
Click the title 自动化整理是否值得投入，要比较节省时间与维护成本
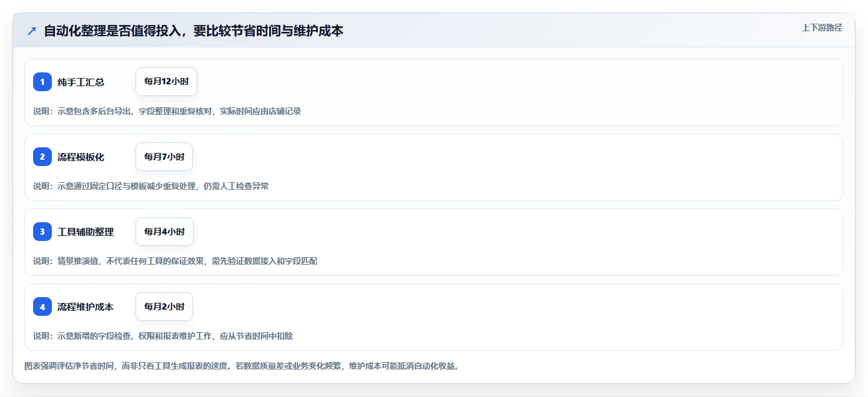[194, 31]
